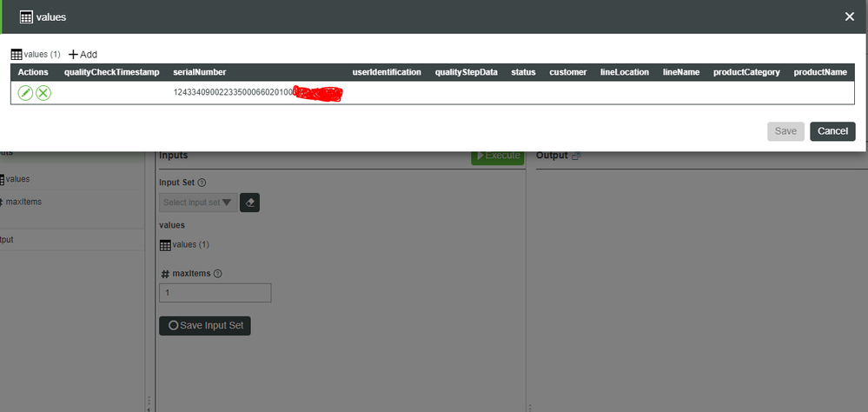Click the serial number cell value

(x=258, y=92)
